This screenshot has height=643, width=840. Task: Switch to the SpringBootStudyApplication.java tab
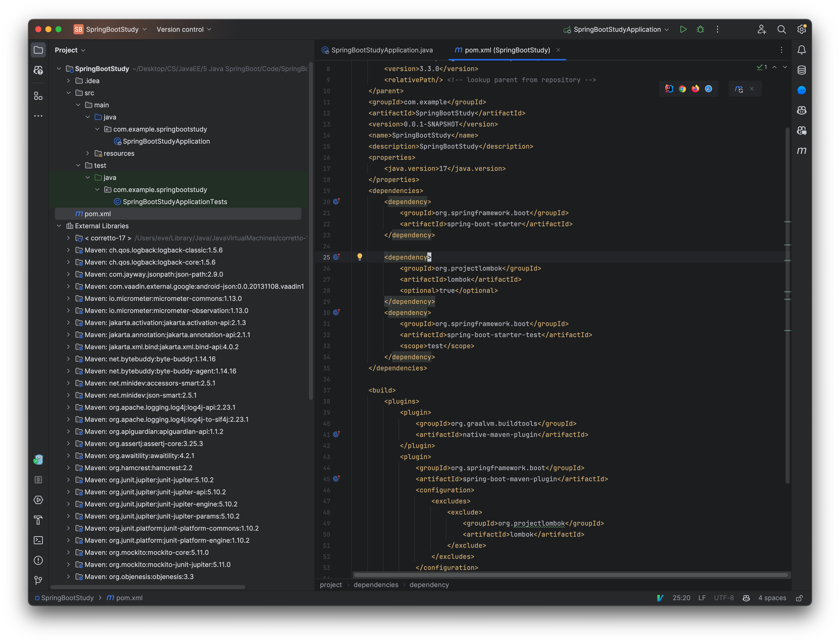pyautogui.click(x=381, y=50)
